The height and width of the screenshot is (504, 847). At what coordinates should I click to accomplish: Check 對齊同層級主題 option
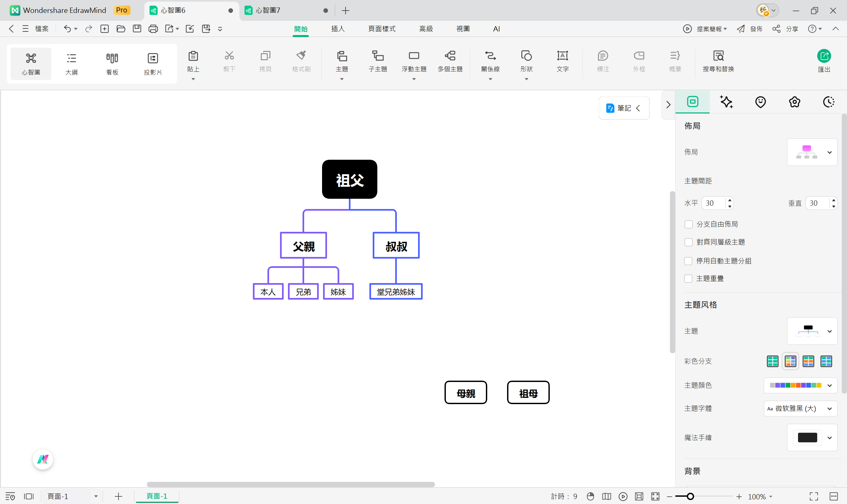[688, 242]
